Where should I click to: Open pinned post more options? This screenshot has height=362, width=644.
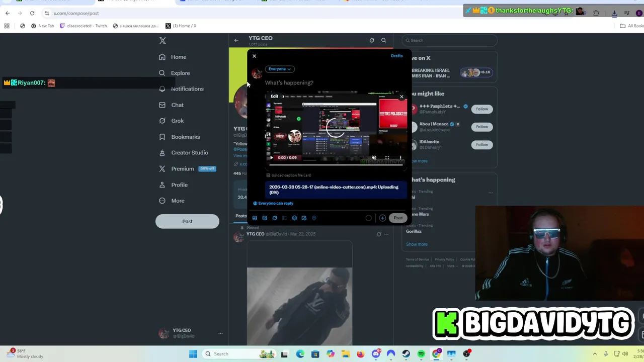386,234
